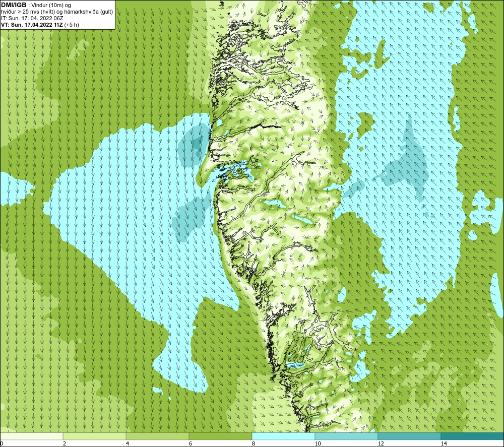This screenshot has height=447, width=504.
Task: Click the 4–6 m/s green scale segment
Action: coord(157,436)
